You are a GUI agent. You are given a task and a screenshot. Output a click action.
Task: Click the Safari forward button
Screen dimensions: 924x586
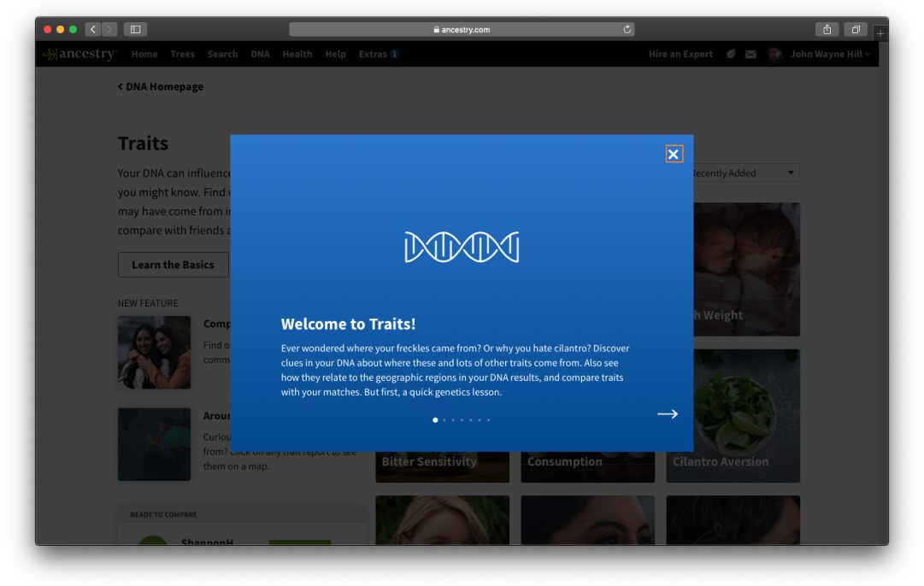pos(109,29)
